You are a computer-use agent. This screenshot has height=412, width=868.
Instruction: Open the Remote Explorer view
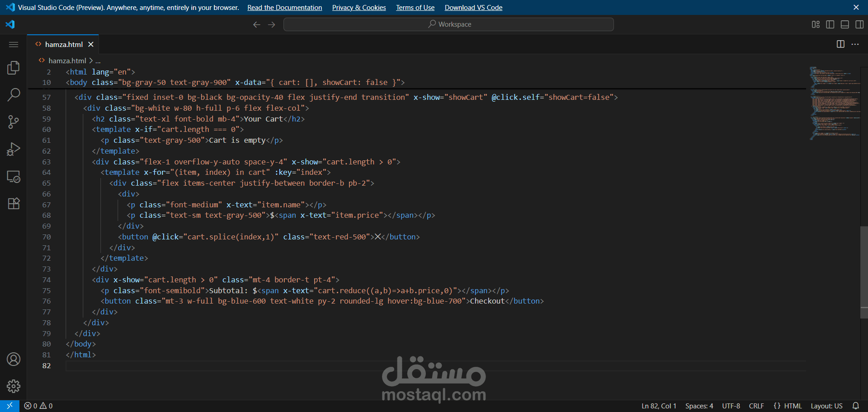14,177
